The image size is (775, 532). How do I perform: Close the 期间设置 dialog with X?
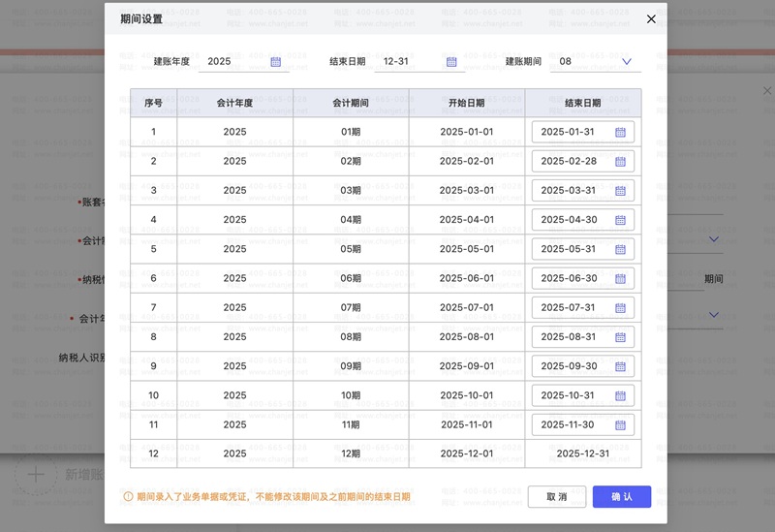coord(651,18)
